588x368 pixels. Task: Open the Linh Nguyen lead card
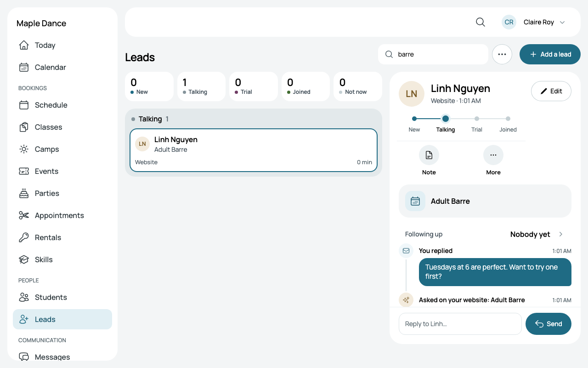(254, 150)
